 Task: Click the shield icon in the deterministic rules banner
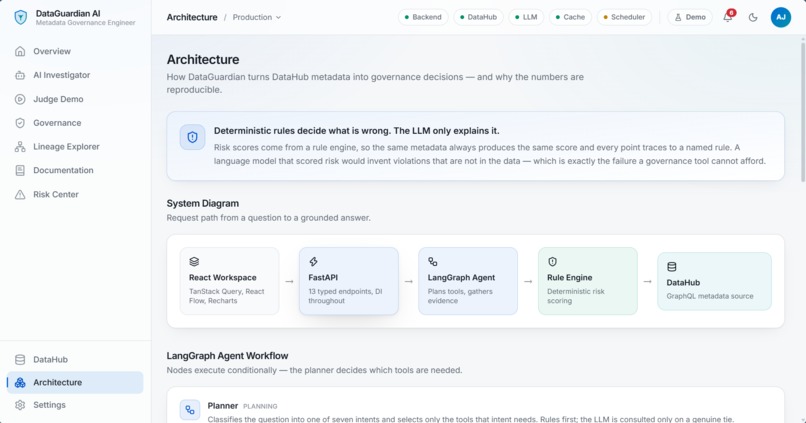point(192,137)
